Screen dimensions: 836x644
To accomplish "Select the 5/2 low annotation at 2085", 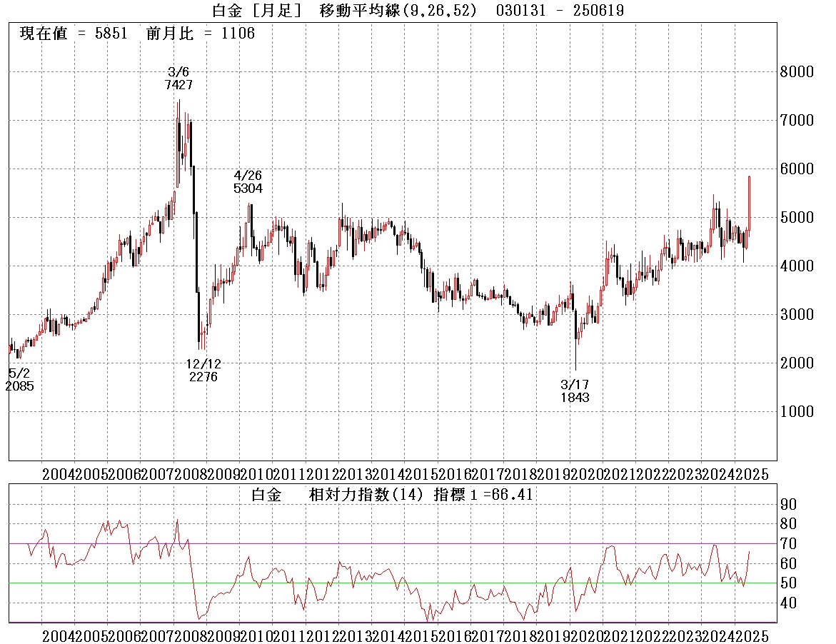I will (19, 380).
